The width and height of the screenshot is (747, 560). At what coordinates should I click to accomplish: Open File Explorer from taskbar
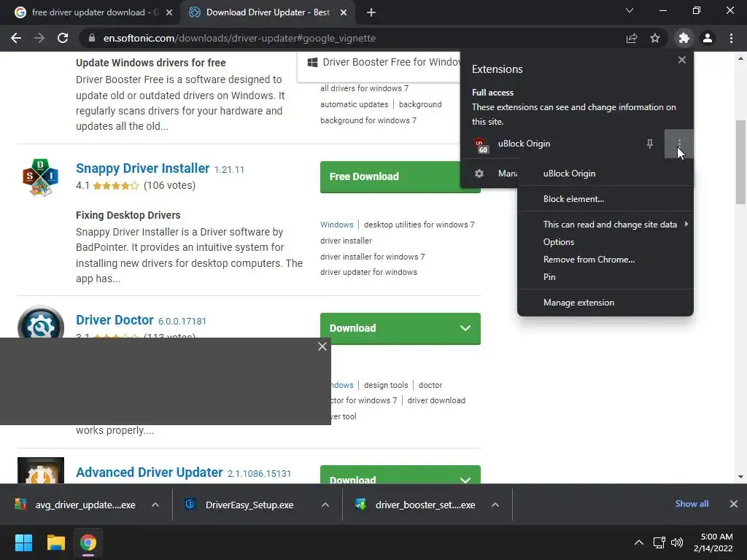(55, 542)
